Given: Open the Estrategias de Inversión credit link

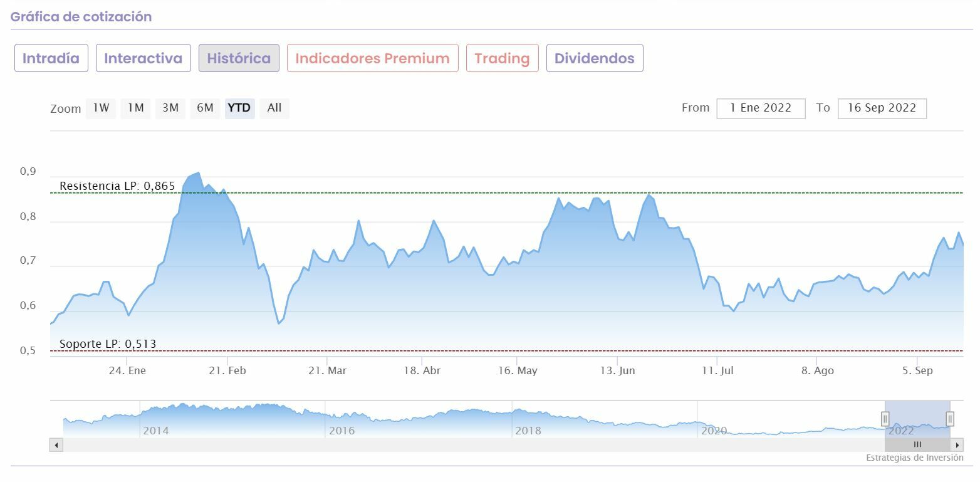Looking at the screenshot, I should tap(914, 458).
